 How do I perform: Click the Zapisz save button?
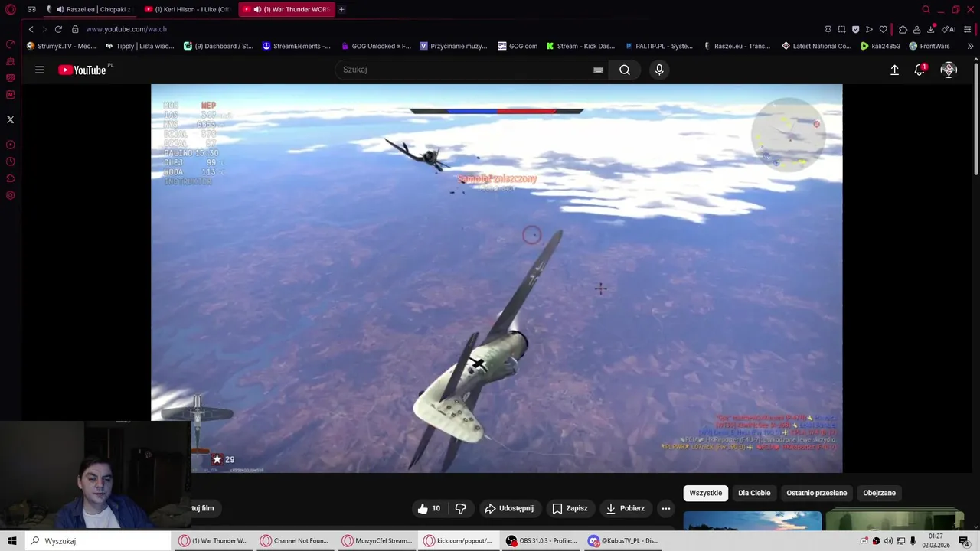(x=570, y=508)
